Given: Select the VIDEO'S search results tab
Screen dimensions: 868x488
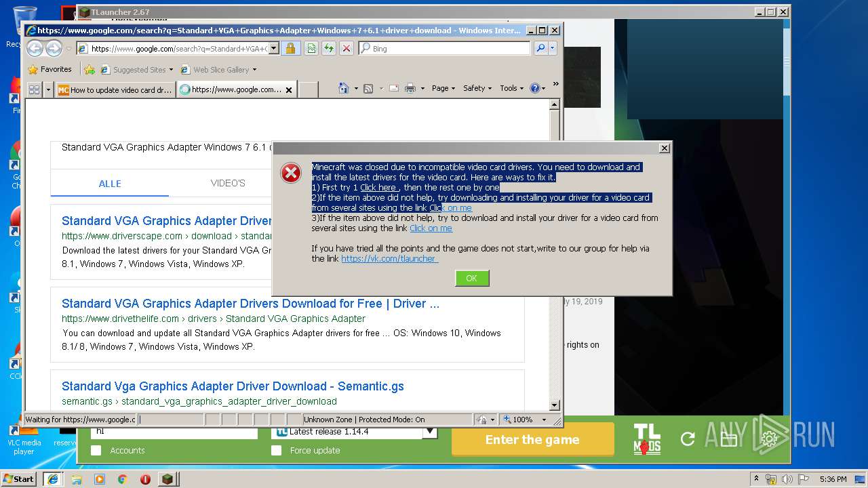Looking at the screenshot, I should [x=228, y=184].
